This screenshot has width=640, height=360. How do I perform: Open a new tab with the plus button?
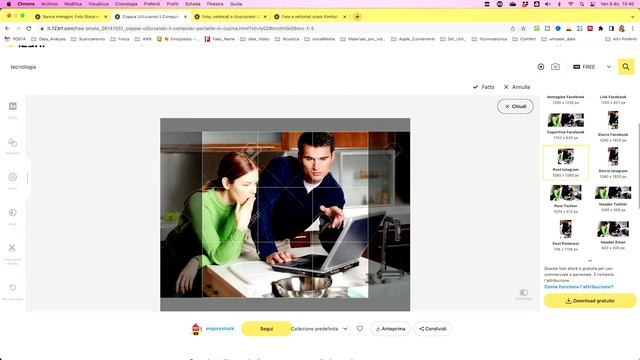pos(357,17)
